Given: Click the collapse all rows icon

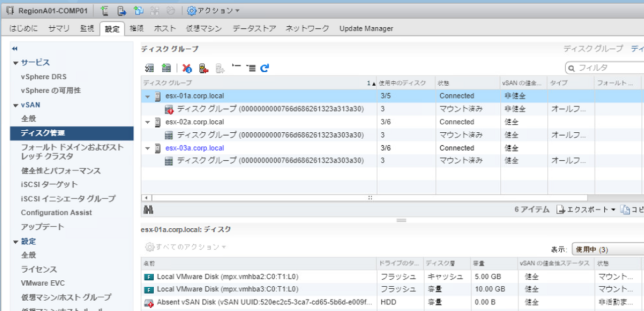Looking at the screenshot, I should 236,68.
